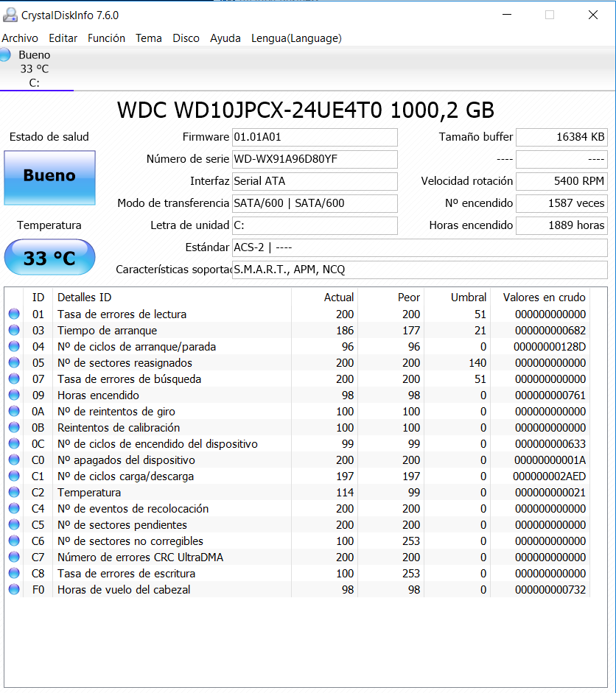Click the Horas encendido 1889 horas field
This screenshot has height=693, width=616.
(x=561, y=225)
